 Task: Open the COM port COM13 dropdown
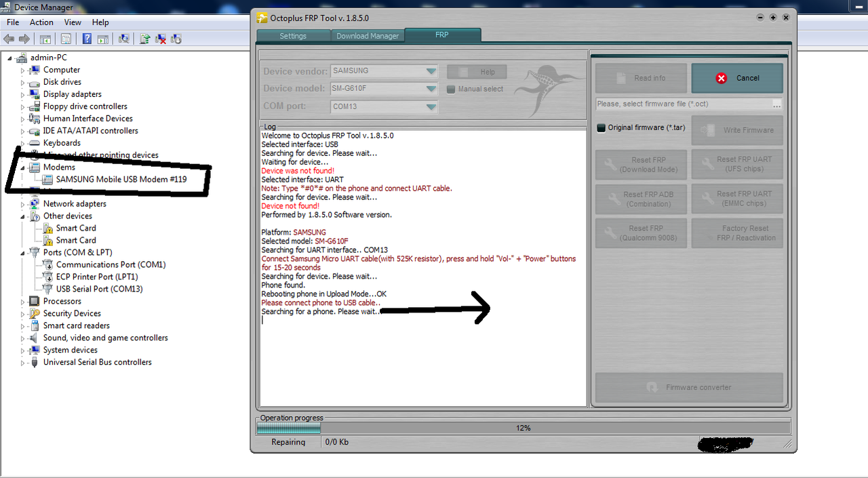(431, 106)
